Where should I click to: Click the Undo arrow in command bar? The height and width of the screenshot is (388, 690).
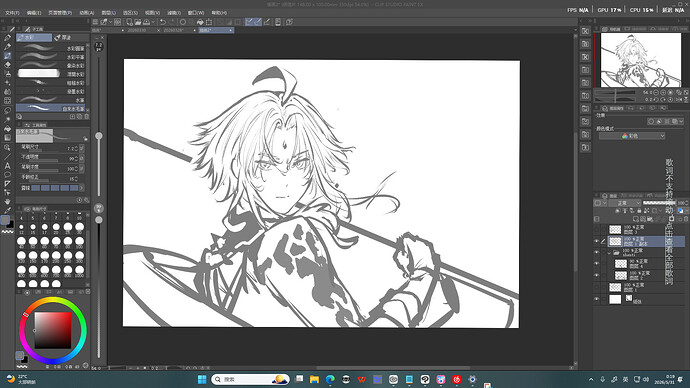(163, 22)
